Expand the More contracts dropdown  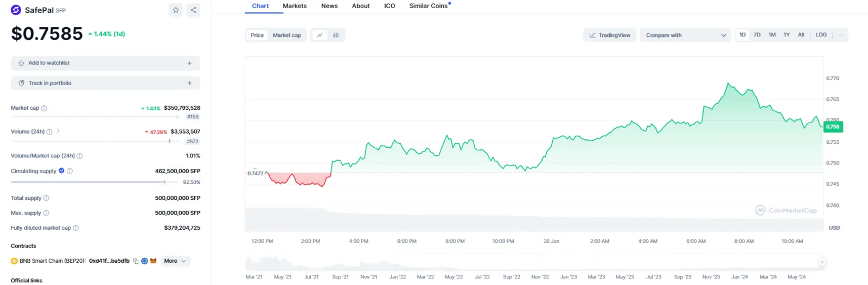coord(175,261)
